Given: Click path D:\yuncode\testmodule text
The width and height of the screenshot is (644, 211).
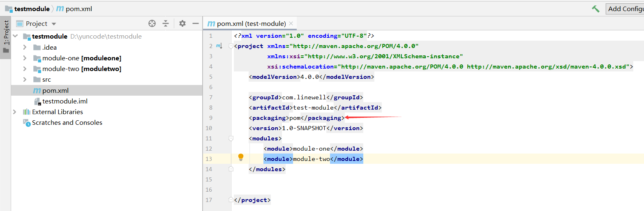Looking at the screenshot, I should point(106,37).
